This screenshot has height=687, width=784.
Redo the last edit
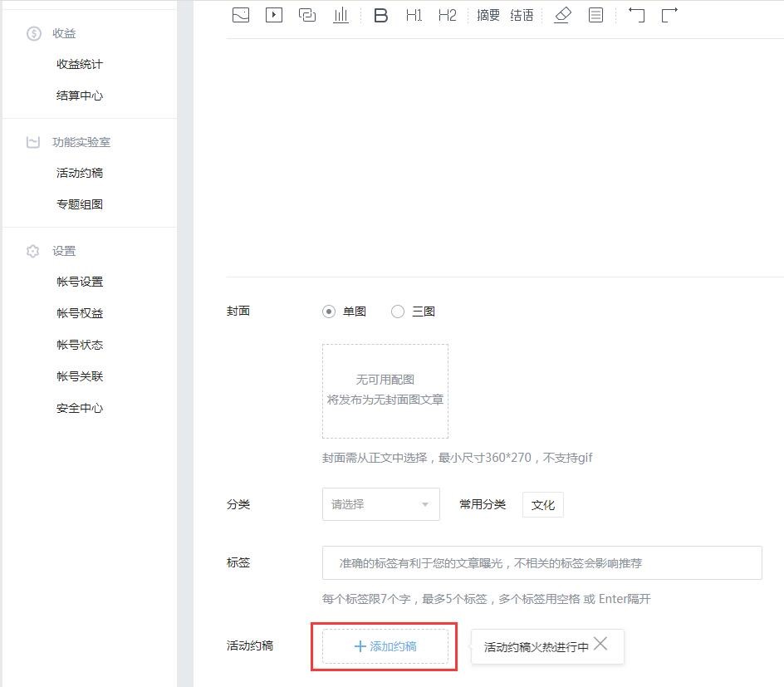[669, 15]
